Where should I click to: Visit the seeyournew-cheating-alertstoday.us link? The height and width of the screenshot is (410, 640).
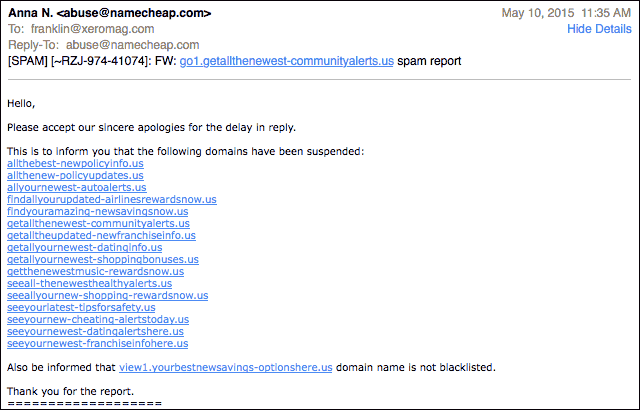coord(98,319)
